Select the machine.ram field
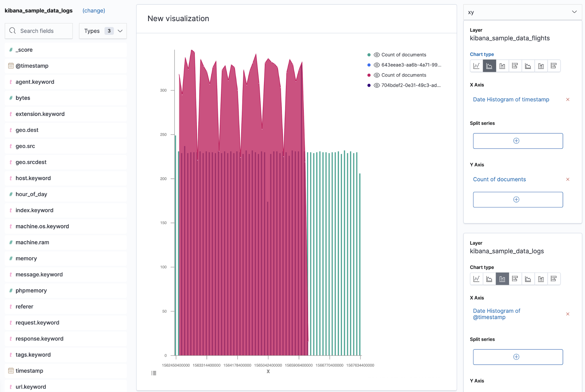The height and width of the screenshot is (392, 585). coord(66,242)
